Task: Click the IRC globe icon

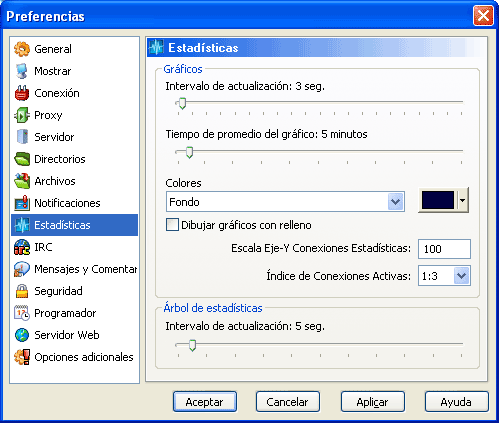Action: (x=22, y=247)
